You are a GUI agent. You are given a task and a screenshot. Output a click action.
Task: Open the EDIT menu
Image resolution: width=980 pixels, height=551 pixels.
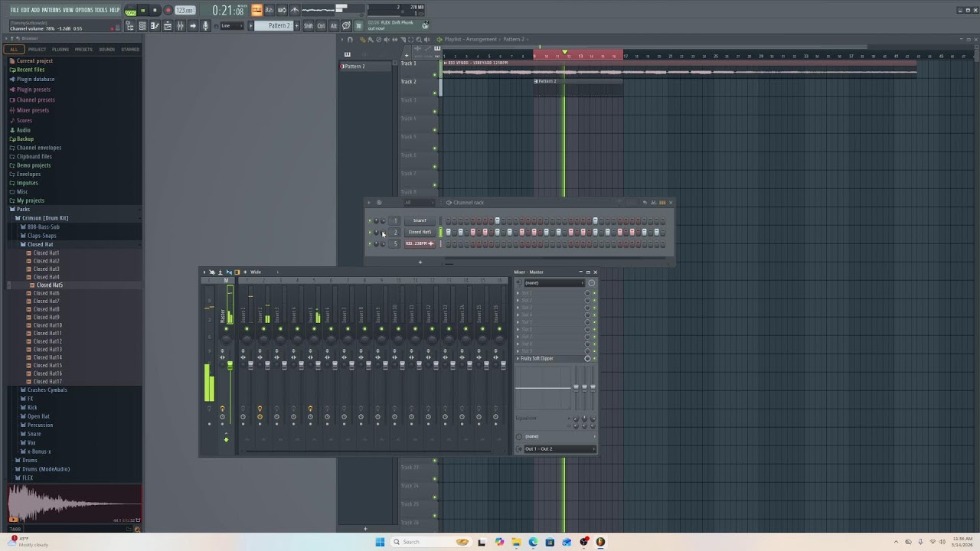(25, 10)
